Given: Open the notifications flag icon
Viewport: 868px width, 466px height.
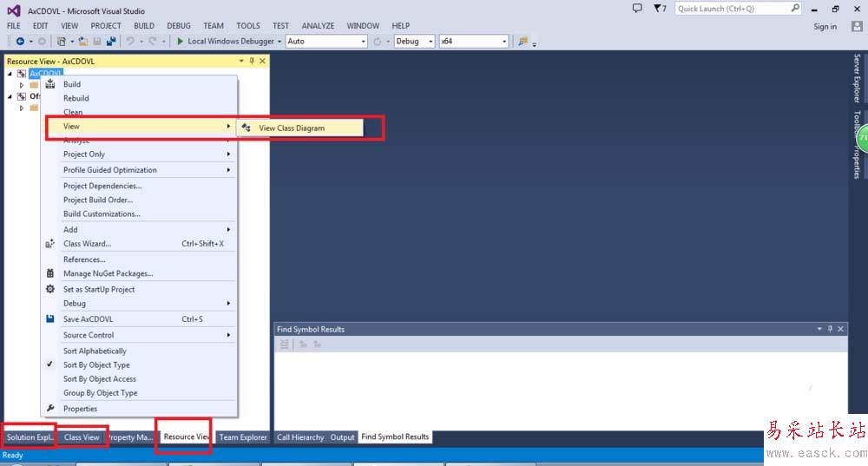Looking at the screenshot, I should pyautogui.click(x=660, y=9).
